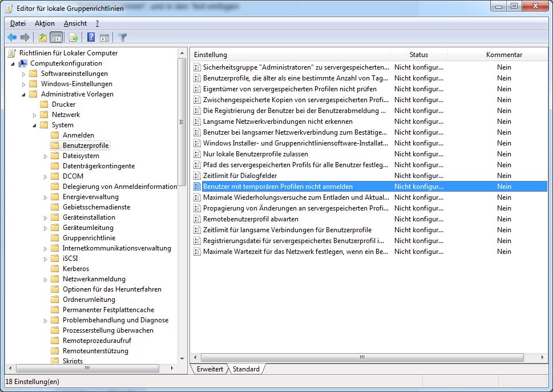This screenshot has height=392, width=553.
Task: Switch to the Standard tab
Action: 246,369
